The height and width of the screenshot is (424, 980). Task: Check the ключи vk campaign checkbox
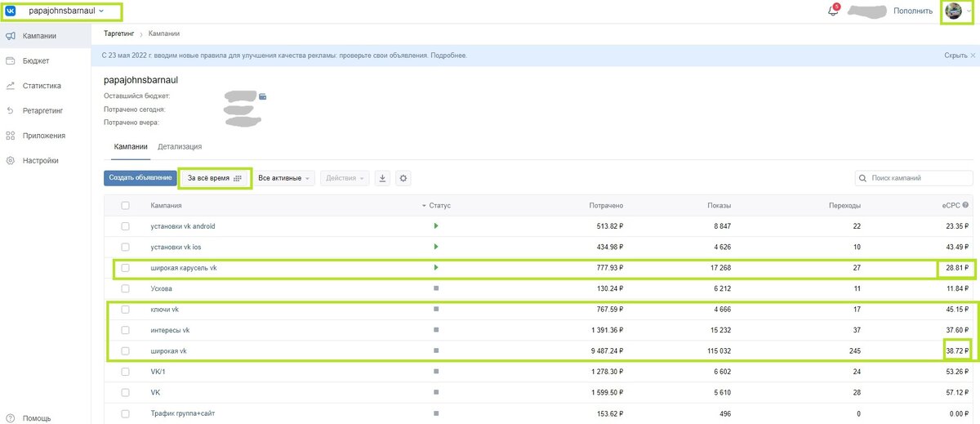125,309
